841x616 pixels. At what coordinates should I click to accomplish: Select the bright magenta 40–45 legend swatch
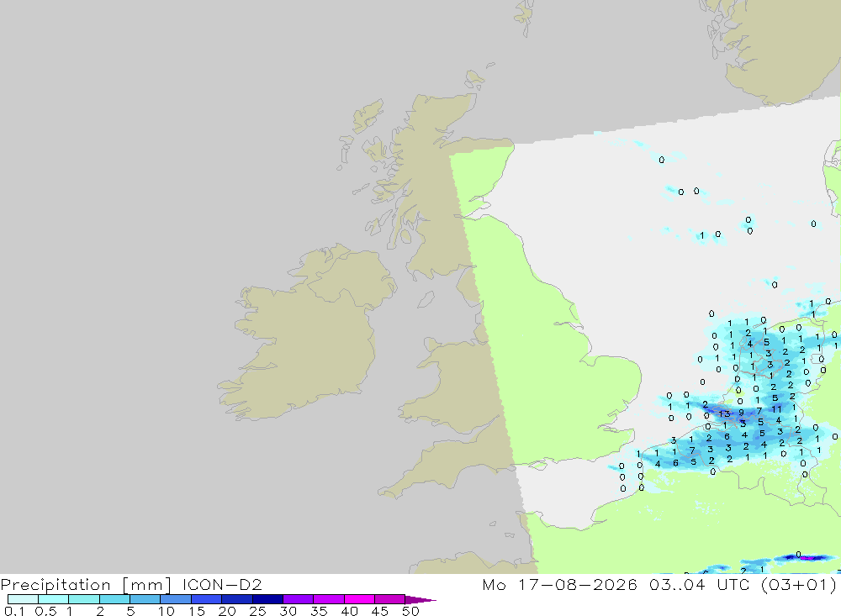point(359,599)
